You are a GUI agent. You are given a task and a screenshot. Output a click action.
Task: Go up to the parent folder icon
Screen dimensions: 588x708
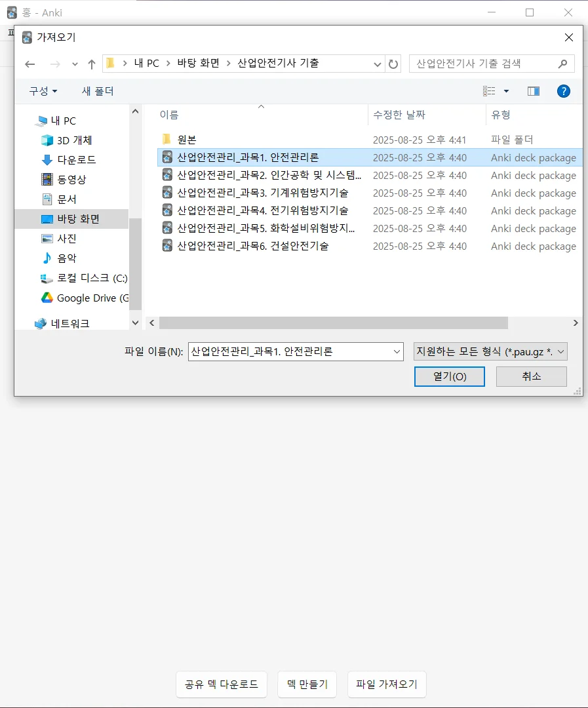[x=92, y=64]
